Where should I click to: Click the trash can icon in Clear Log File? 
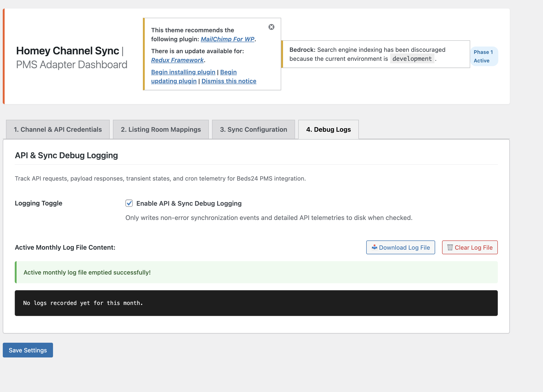coord(450,247)
